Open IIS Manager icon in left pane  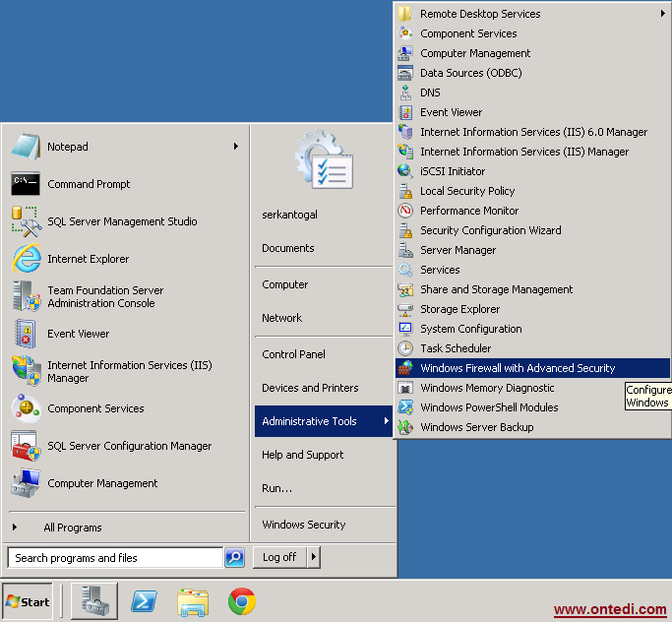(x=27, y=371)
